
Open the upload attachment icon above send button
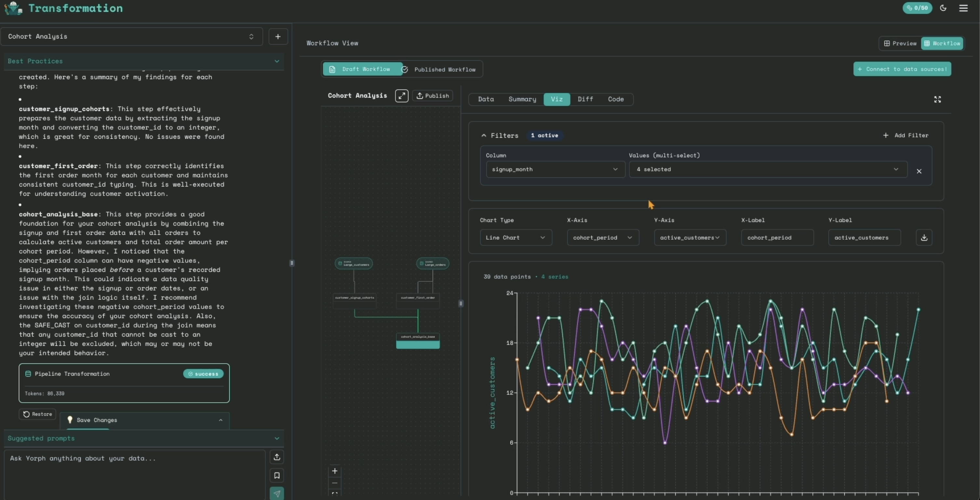click(x=277, y=457)
